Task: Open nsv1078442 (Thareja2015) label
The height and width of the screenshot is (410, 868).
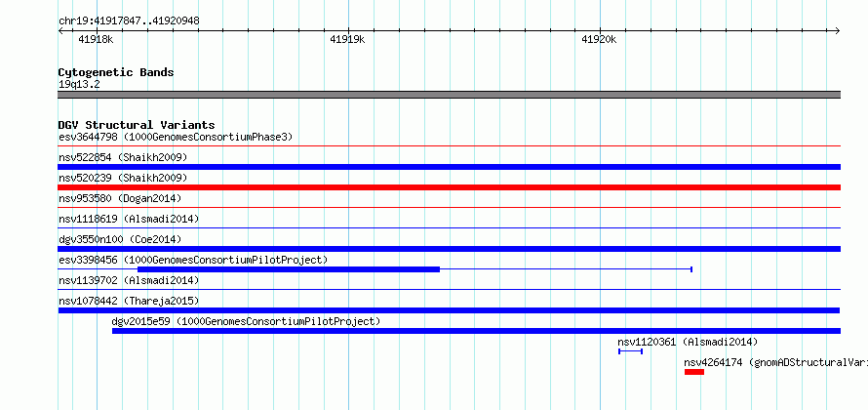Action: [x=129, y=301]
